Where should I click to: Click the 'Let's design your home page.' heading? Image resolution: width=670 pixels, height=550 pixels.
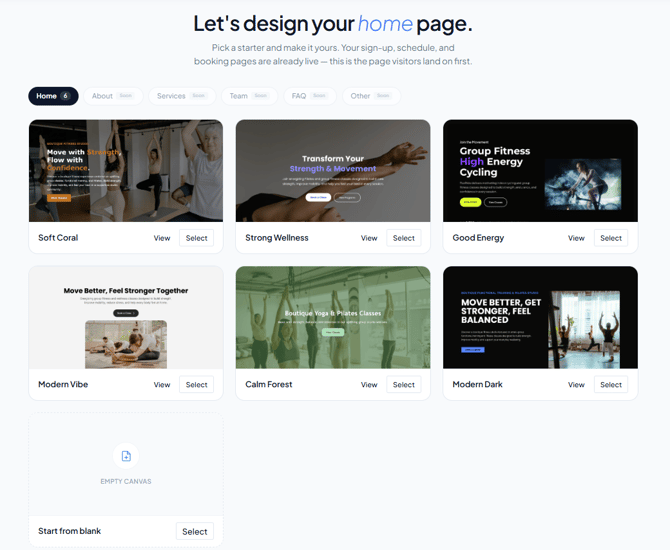pyautogui.click(x=333, y=24)
